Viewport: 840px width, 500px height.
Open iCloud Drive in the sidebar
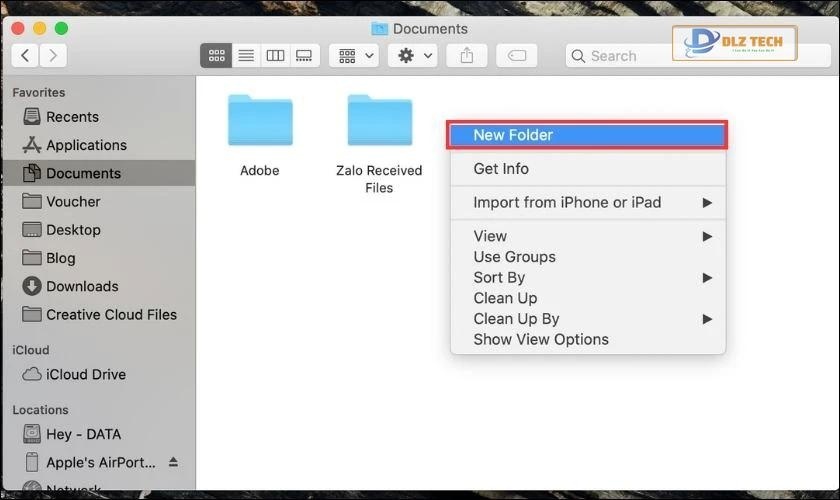tap(86, 374)
